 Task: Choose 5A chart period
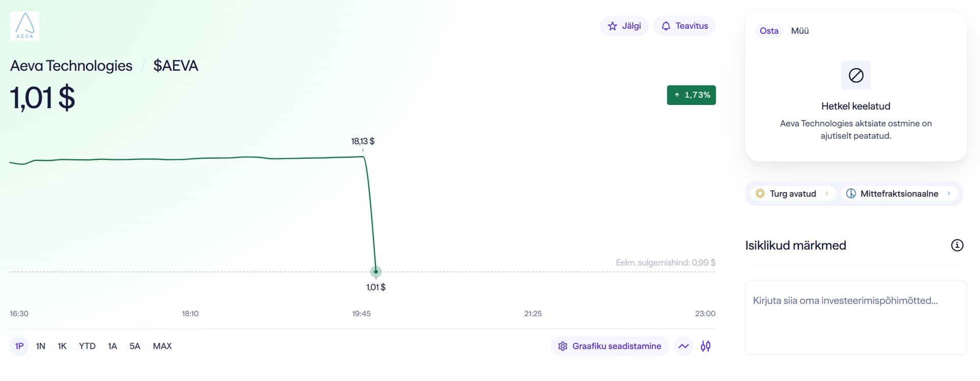click(135, 346)
